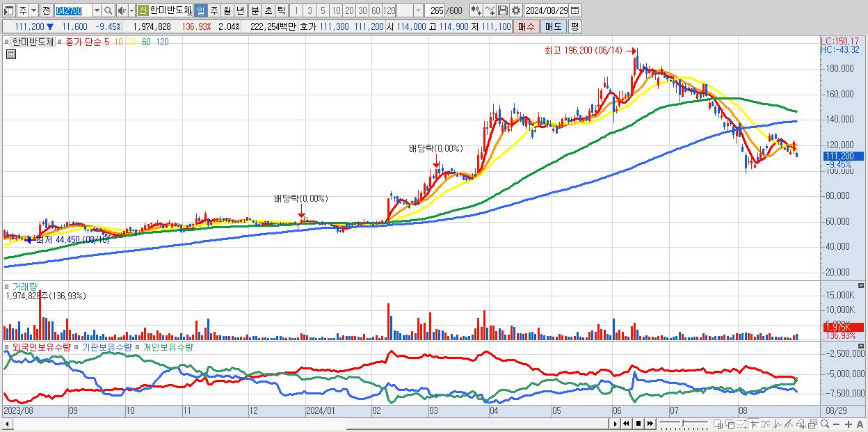
Task: Switch to the 년 yearly period tab
Action: coord(240,10)
